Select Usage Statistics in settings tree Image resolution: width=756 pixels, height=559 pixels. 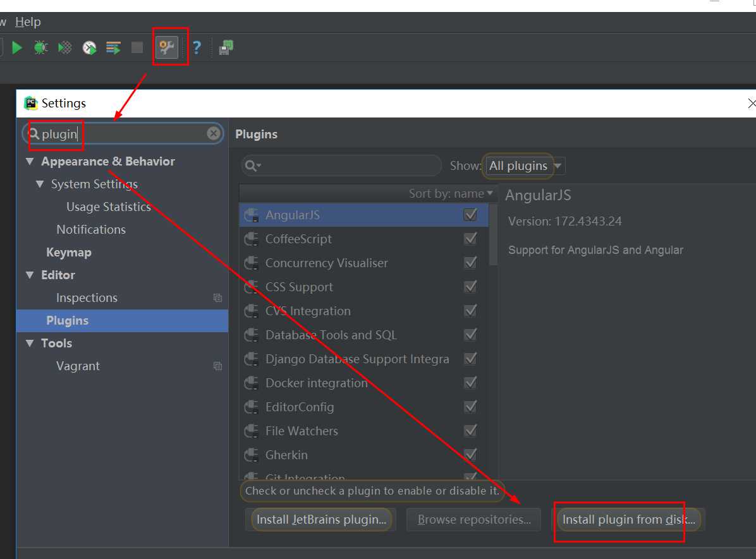coord(109,207)
